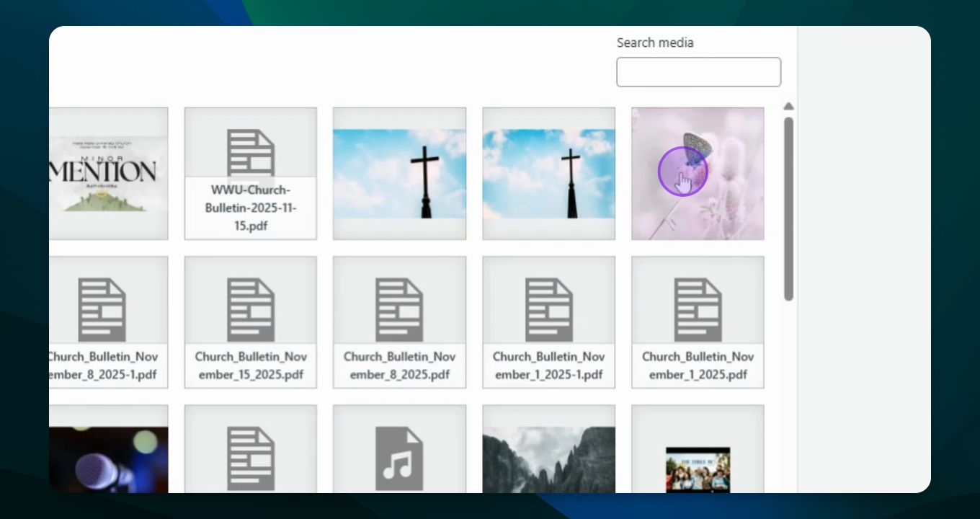
Task: Click the scrollbar up arrow
Action: coord(788,107)
